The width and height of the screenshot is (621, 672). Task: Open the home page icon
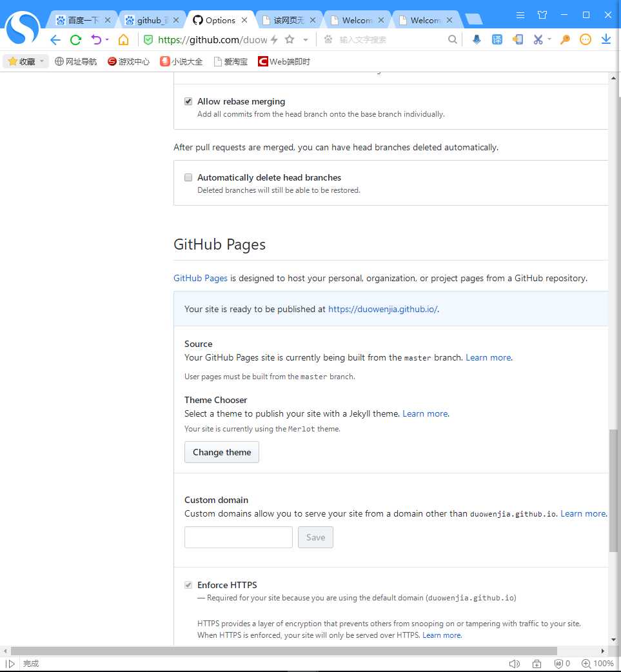123,40
